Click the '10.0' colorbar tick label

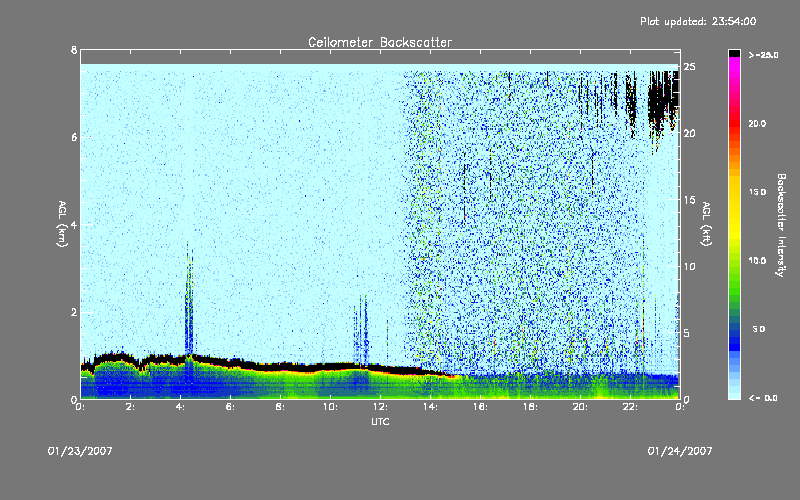click(757, 261)
